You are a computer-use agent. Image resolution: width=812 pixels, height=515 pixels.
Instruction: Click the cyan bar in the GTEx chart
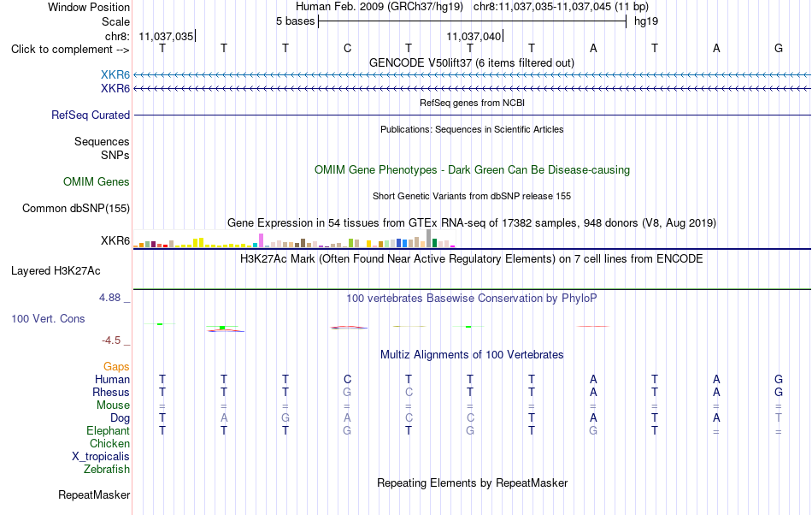(256, 245)
